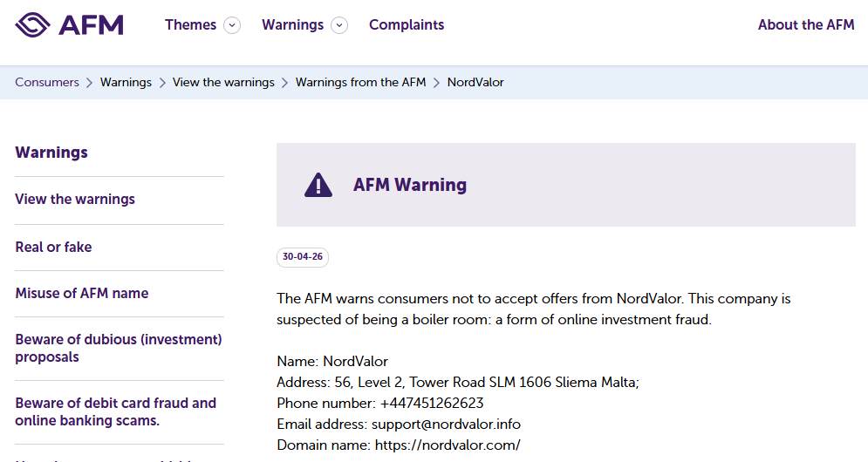Go to Complaints in the top navigation
Screen dimensions: 868x462
pyautogui.click(x=407, y=25)
